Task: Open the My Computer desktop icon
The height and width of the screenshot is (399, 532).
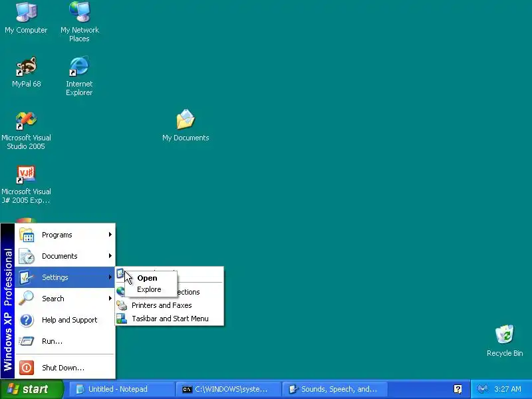Action: 26,12
